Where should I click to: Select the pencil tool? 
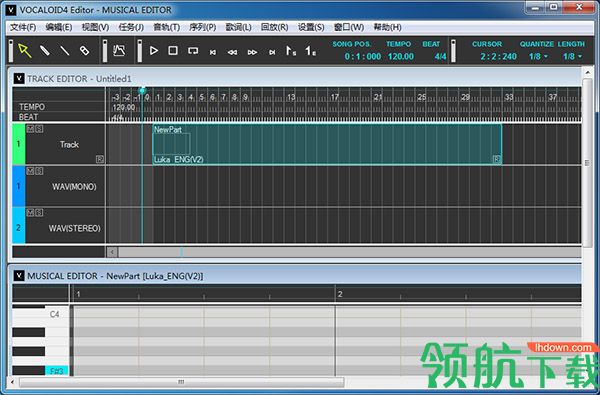[x=45, y=51]
